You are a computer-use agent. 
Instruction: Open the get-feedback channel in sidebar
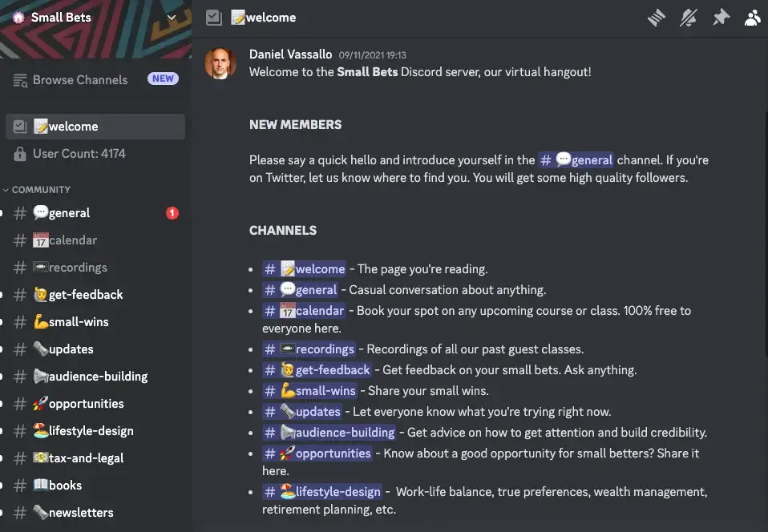(x=85, y=295)
